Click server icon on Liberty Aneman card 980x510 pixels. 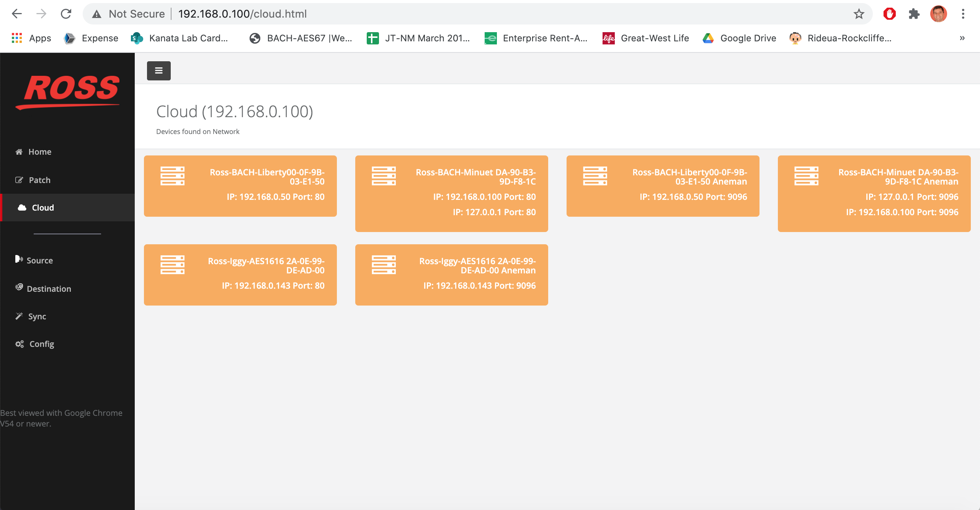tap(595, 176)
